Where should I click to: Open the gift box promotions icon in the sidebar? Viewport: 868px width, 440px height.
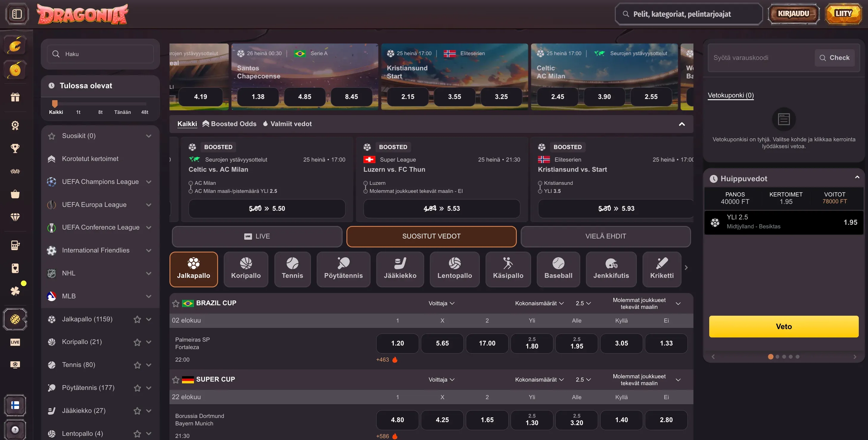click(x=15, y=97)
